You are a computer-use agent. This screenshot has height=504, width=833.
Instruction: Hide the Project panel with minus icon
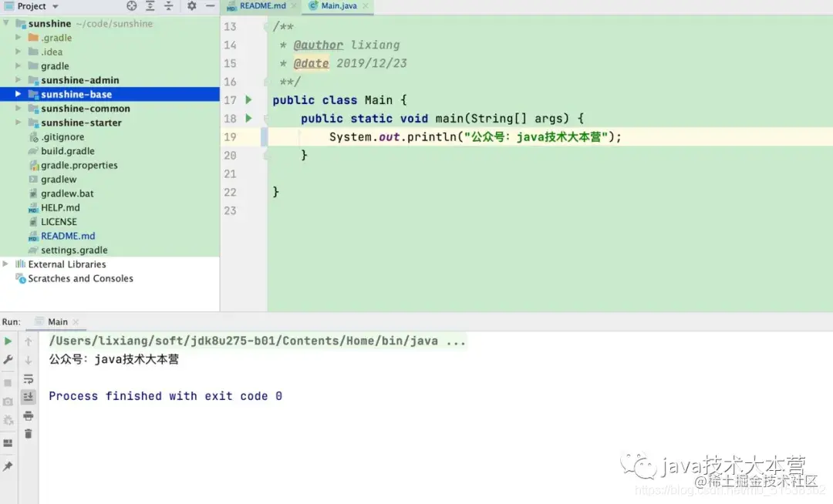pos(211,6)
